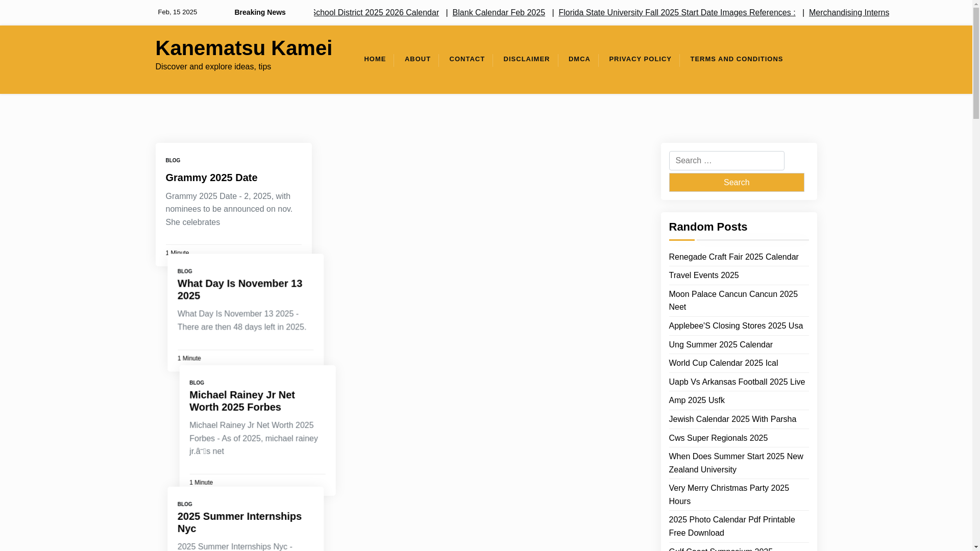Open World Cup Calendar 2025 Ical
This screenshot has height=551, width=980.
[723, 363]
